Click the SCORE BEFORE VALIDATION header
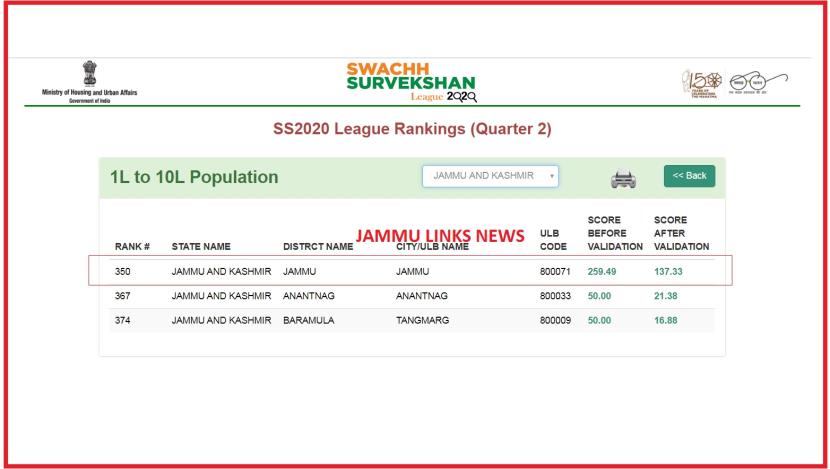 pos(615,233)
